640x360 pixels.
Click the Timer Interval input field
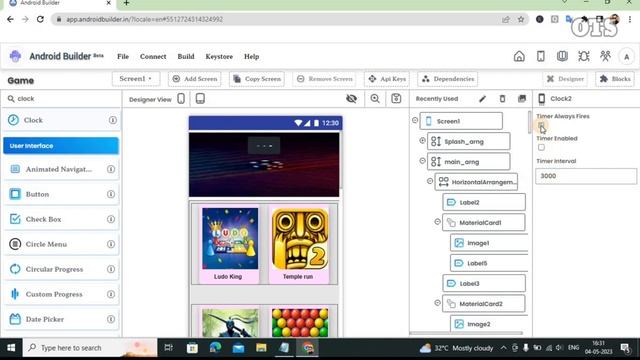pyautogui.click(x=586, y=176)
